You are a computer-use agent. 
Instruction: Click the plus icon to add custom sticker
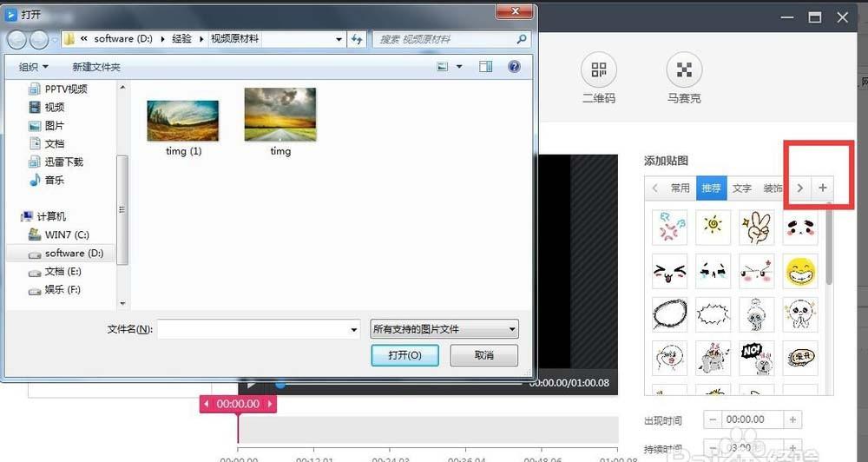coord(822,188)
